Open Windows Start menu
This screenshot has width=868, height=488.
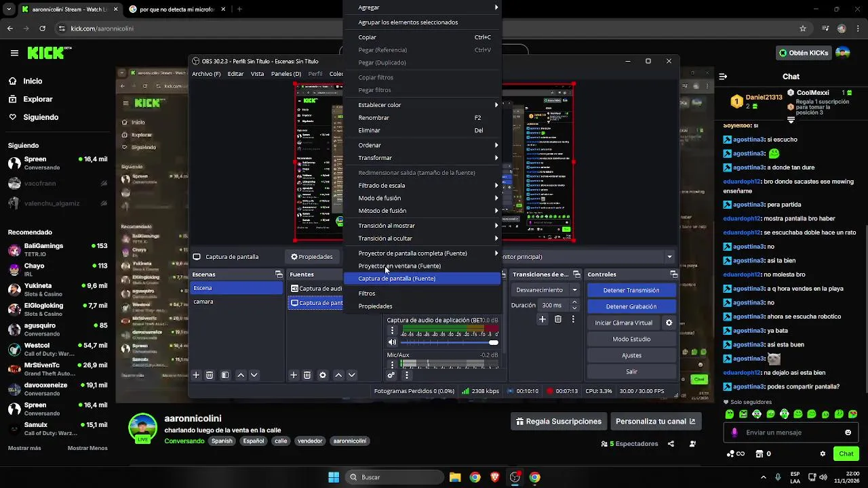click(334, 477)
